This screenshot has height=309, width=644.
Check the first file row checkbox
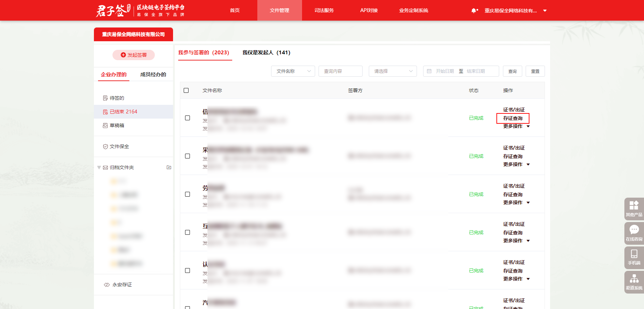click(187, 118)
